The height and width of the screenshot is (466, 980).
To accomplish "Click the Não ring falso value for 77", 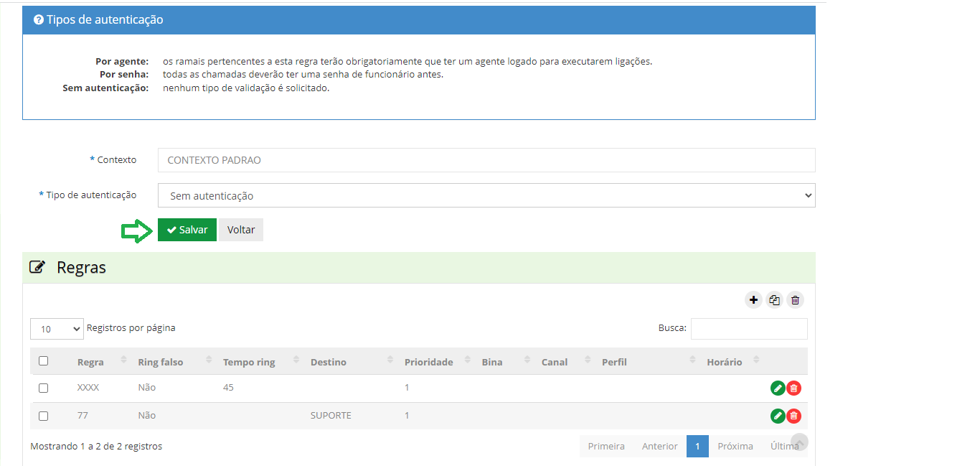I will coord(147,416).
